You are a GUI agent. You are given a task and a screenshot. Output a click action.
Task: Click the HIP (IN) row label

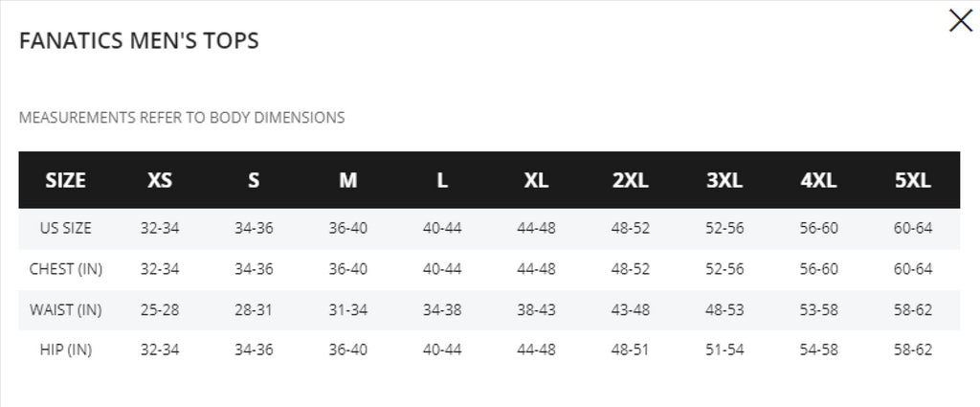point(66,350)
